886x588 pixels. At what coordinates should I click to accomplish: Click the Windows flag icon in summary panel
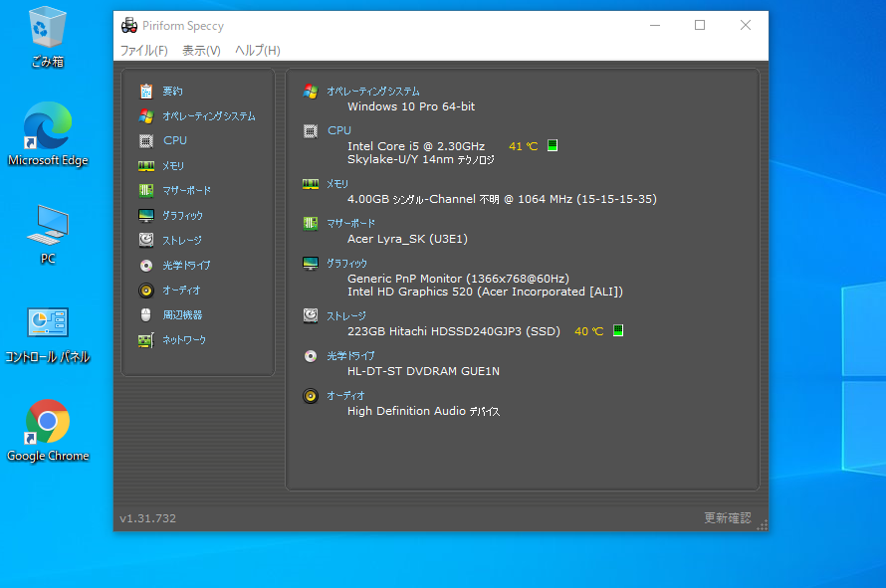coord(311,91)
